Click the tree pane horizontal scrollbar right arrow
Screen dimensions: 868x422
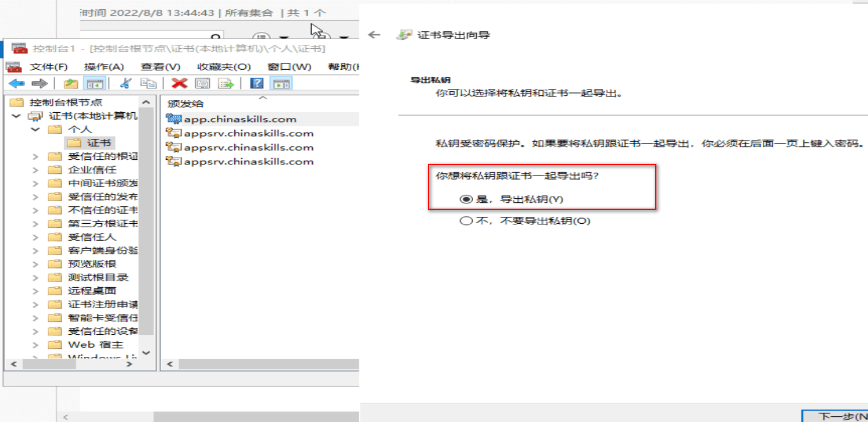pyautogui.click(x=130, y=364)
